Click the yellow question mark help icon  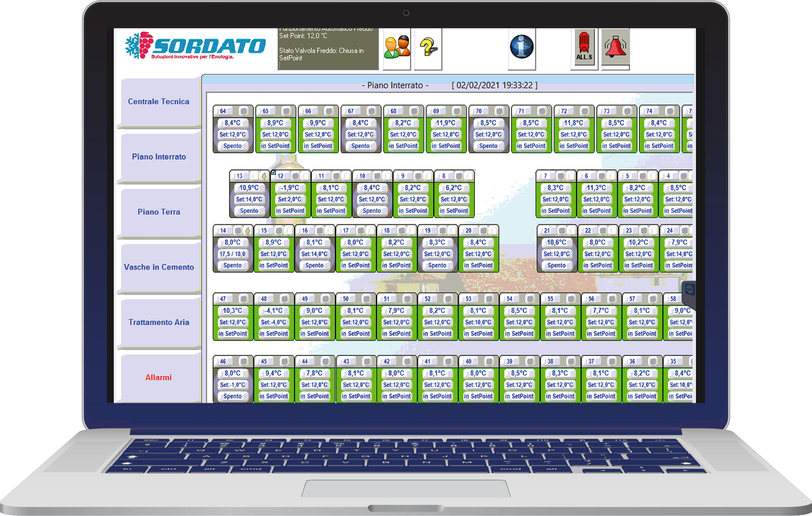pyautogui.click(x=428, y=47)
